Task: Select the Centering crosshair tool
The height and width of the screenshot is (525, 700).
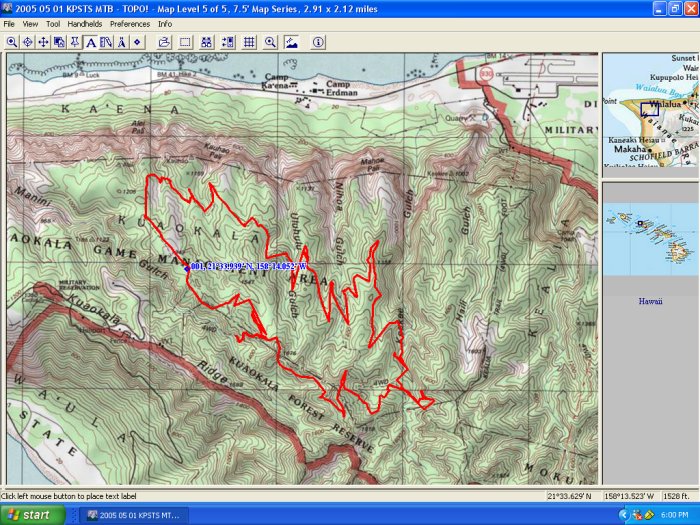Action: tap(28, 42)
